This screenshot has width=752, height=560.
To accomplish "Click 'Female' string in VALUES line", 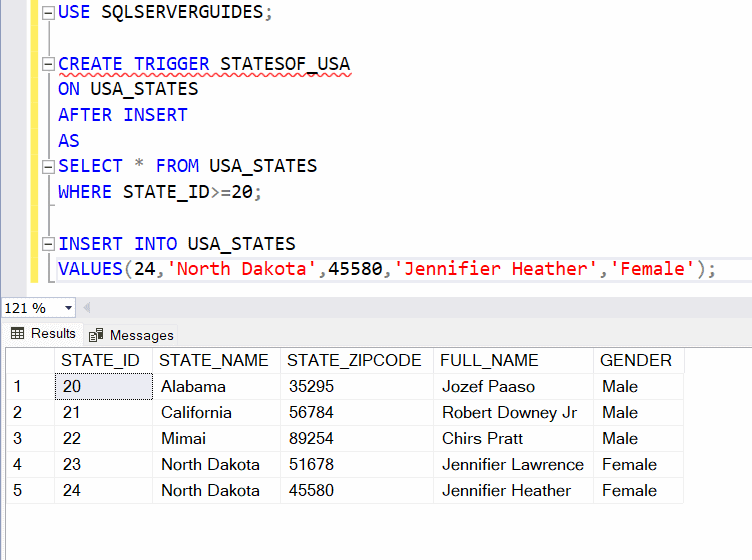I will click(652, 269).
